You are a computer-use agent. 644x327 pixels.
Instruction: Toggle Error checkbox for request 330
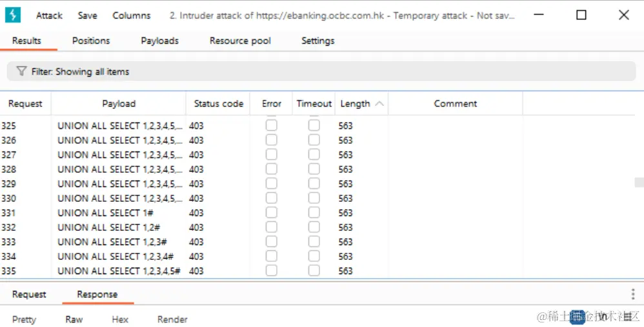tap(272, 198)
